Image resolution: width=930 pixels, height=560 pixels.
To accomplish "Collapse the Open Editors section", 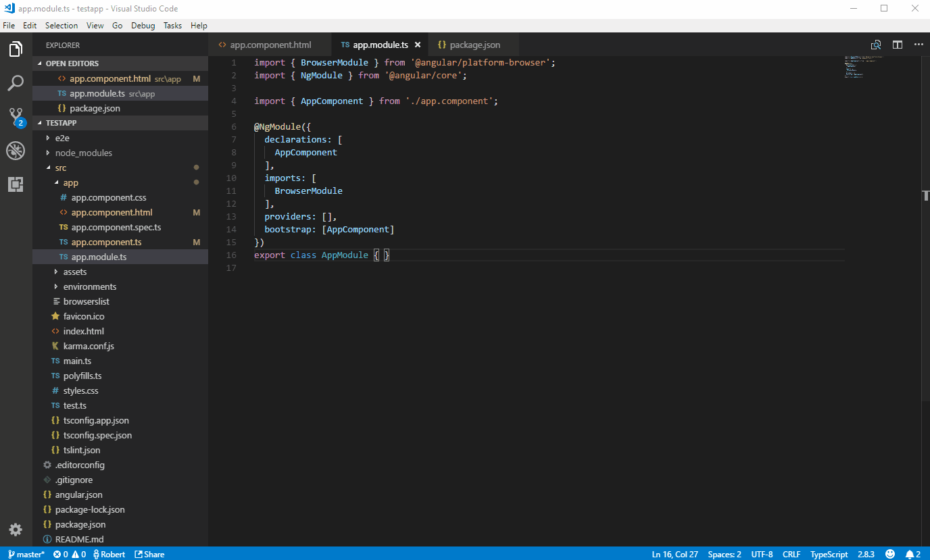I will [120, 63].
